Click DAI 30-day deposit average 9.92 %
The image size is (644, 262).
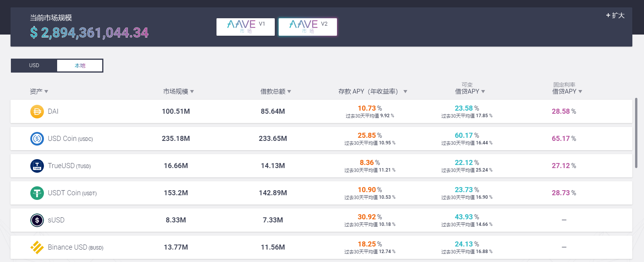(x=370, y=116)
